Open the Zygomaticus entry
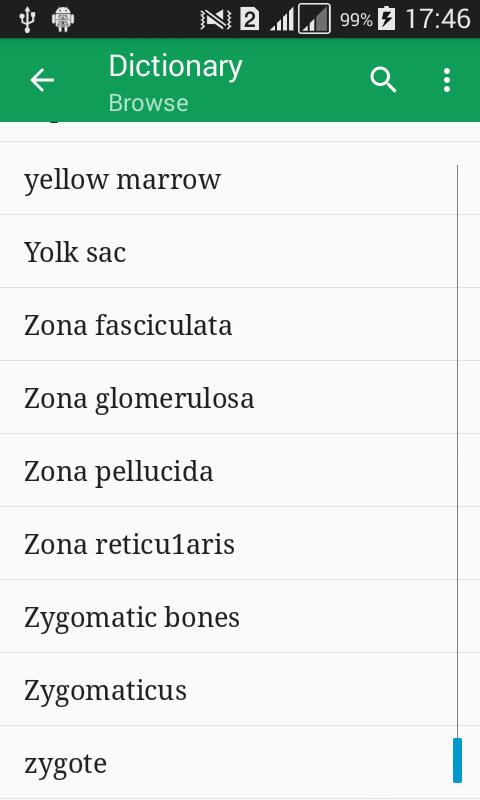480x800 pixels. [240, 689]
